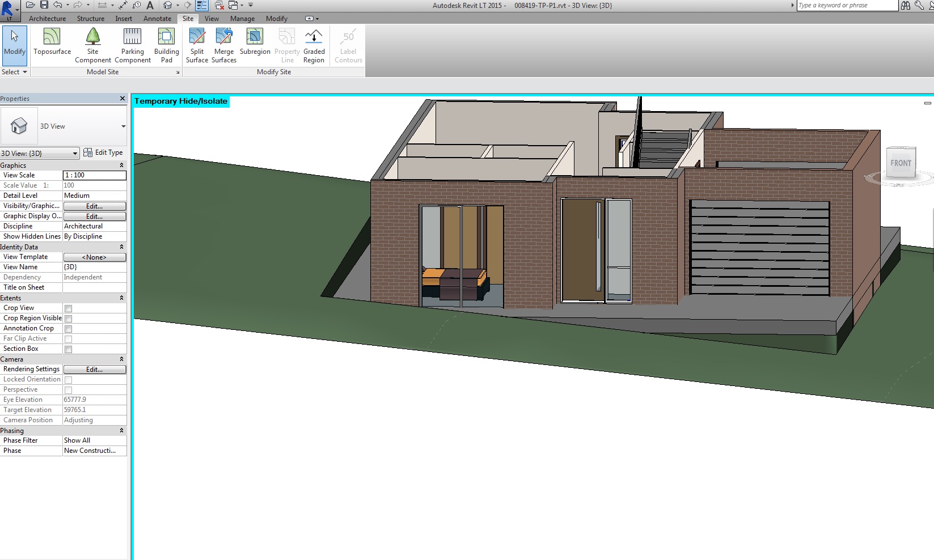Open the Model Site panel dialog launcher arrow
This screenshot has width=934, height=560.
coord(177,73)
